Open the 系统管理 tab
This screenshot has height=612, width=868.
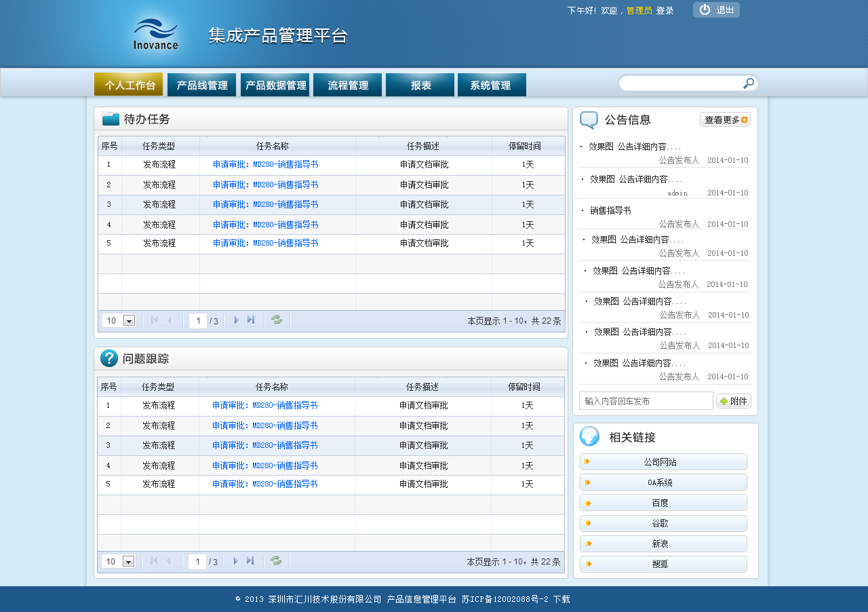click(x=492, y=85)
